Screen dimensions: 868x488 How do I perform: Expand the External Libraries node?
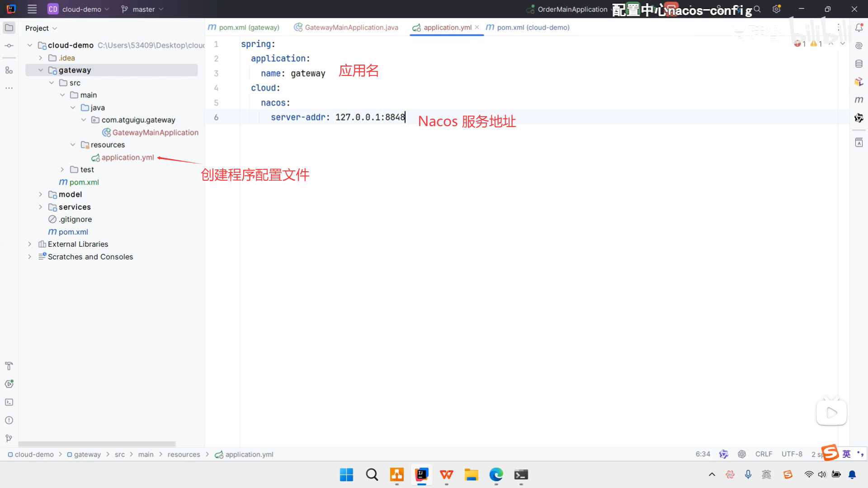point(30,244)
